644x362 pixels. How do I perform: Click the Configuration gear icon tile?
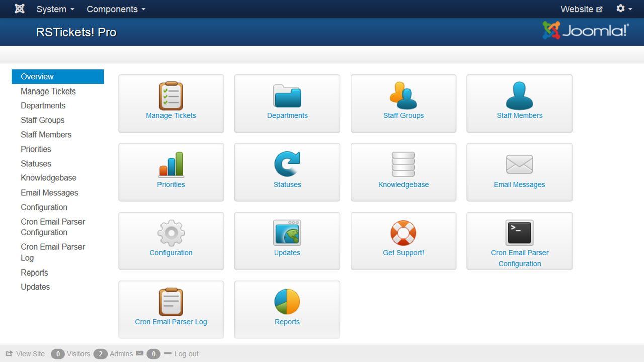171,241
